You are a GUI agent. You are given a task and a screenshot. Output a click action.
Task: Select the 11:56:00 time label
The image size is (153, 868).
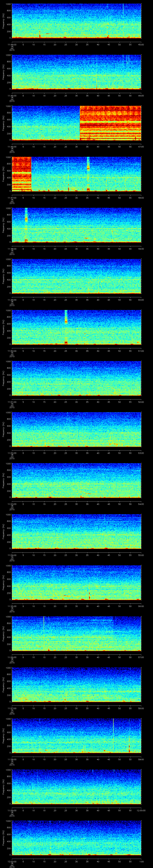coord(12,657)
